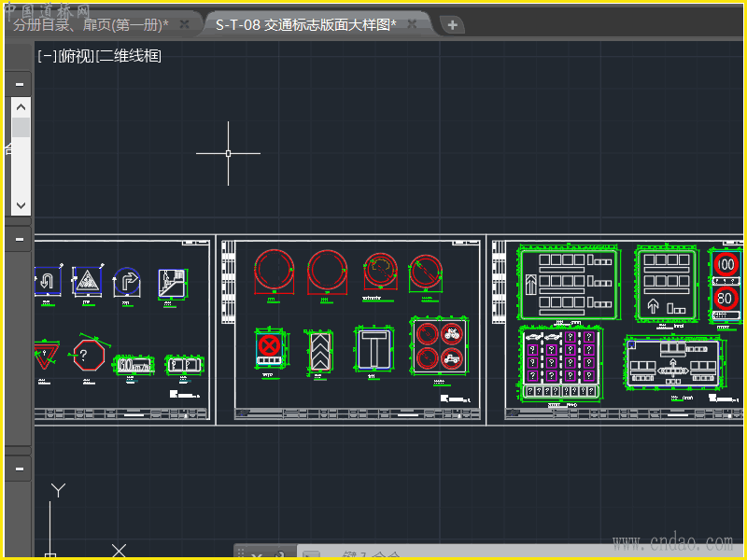
Task: Close the command line window
Action: pos(257,556)
